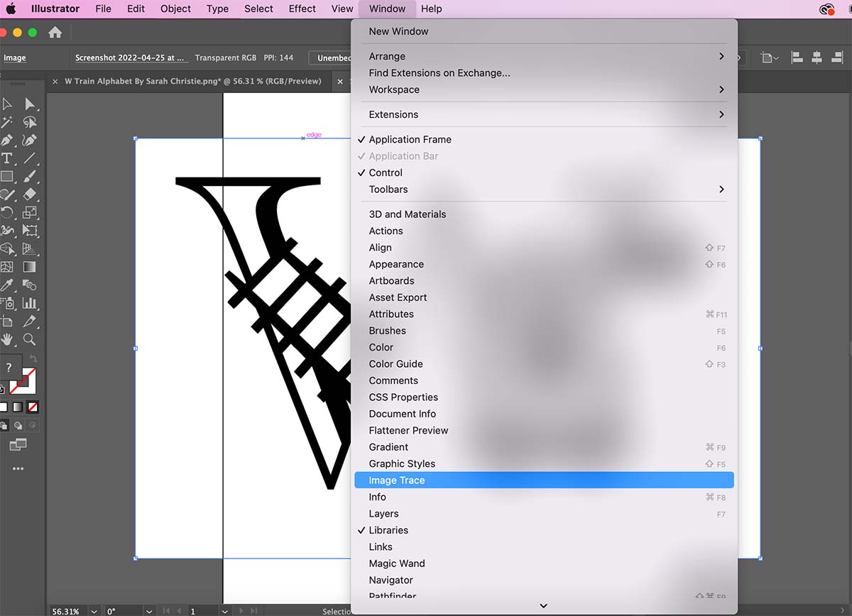The height and width of the screenshot is (616, 852).
Task: Open the Effect menu
Action: pos(302,9)
